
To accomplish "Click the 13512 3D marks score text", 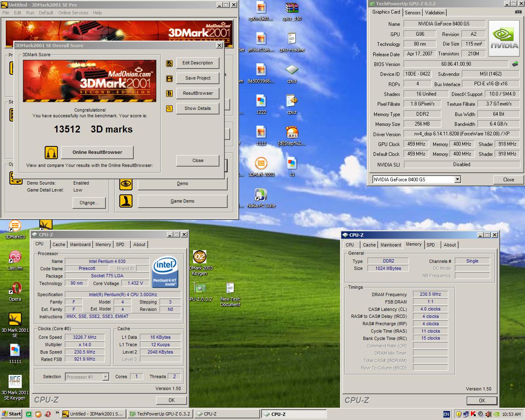I will coord(93,130).
